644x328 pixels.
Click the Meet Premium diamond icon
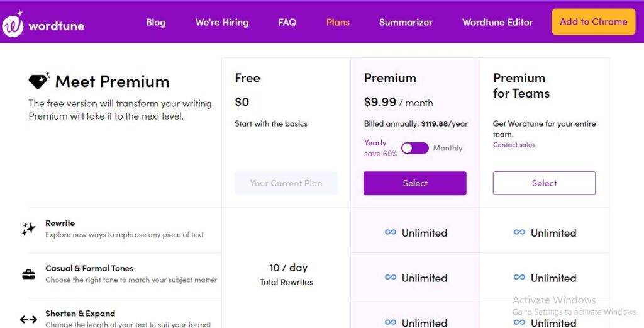pyautogui.click(x=39, y=81)
